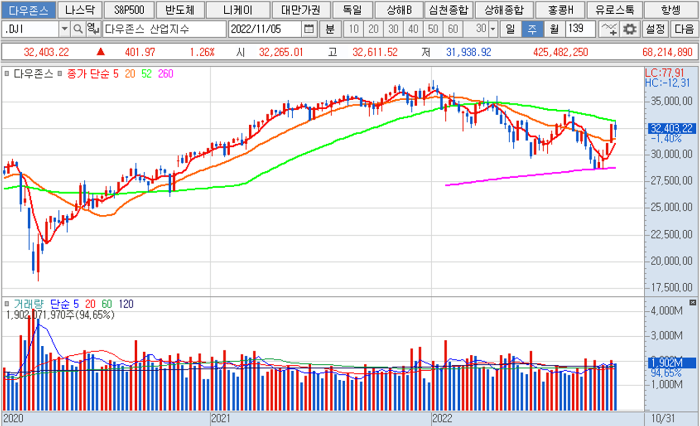Select the magenta 260-period moving average label
The width and height of the screenshot is (700, 426).
(x=166, y=74)
